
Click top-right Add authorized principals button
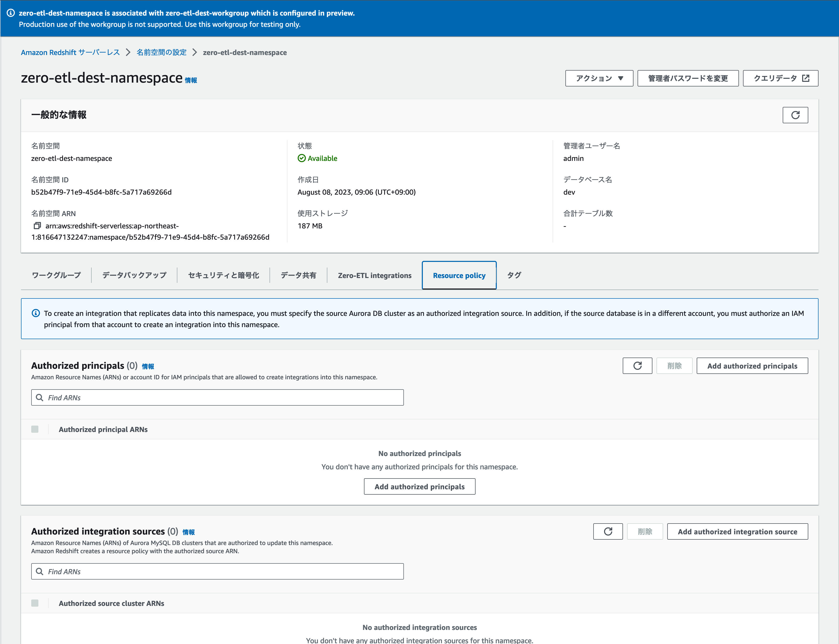pos(752,366)
